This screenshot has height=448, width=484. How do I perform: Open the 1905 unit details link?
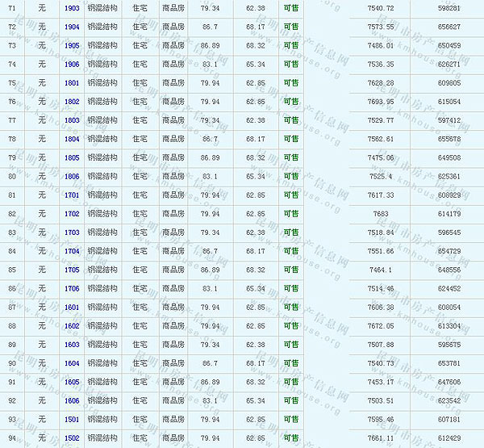72,45
